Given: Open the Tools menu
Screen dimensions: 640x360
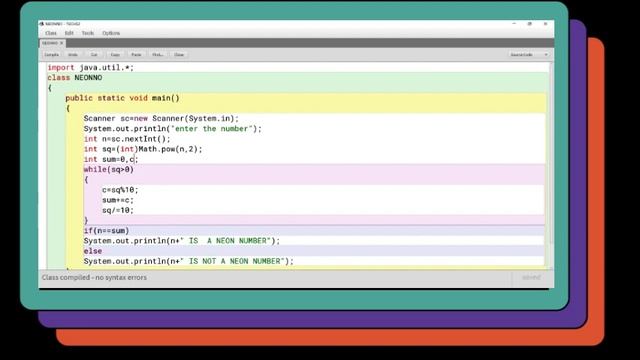Looking at the screenshot, I should (x=88, y=33).
